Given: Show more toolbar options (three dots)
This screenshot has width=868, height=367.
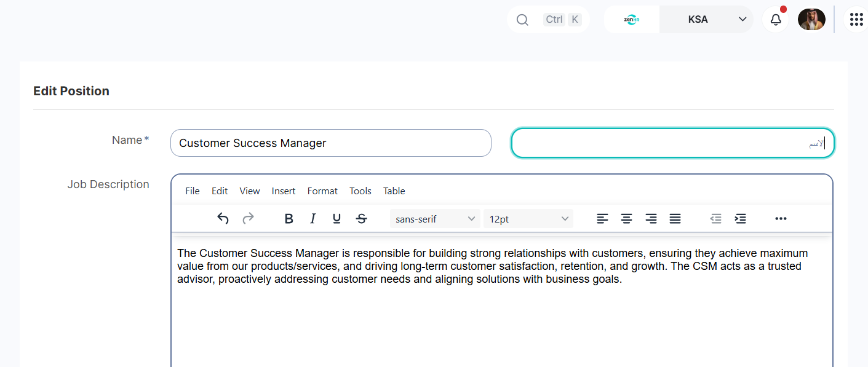Looking at the screenshot, I should [x=781, y=218].
